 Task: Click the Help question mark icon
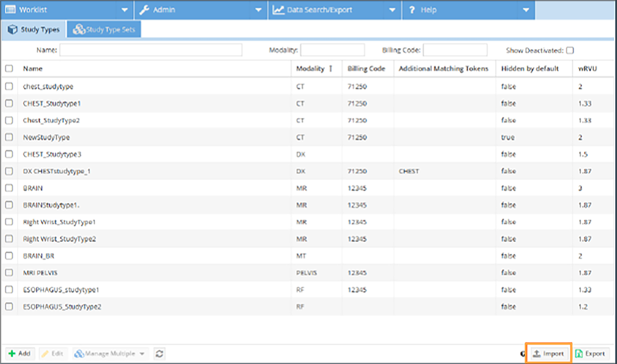pyautogui.click(x=412, y=10)
